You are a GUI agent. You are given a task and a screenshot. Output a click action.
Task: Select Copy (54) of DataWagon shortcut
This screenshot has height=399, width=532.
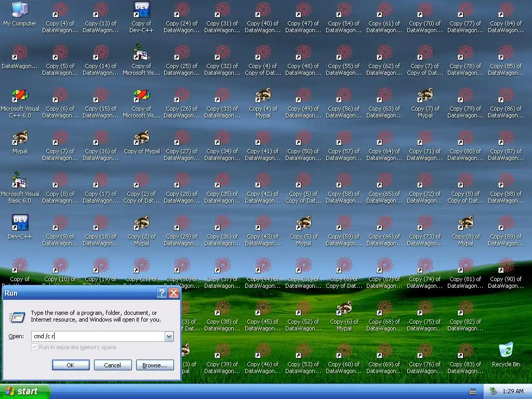pyautogui.click(x=344, y=18)
